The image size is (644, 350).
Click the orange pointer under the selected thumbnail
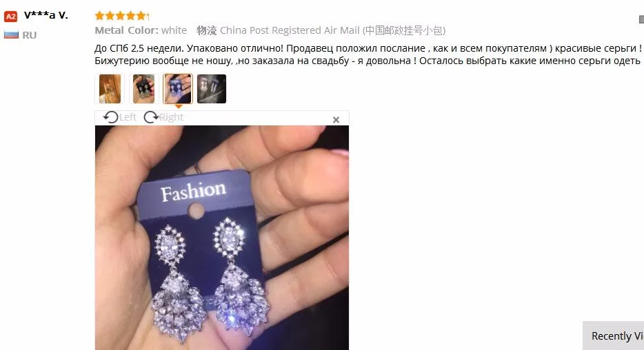click(179, 107)
